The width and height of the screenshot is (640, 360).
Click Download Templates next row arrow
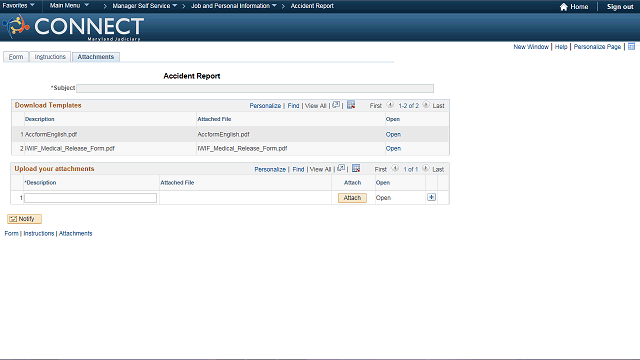pyautogui.click(x=426, y=105)
